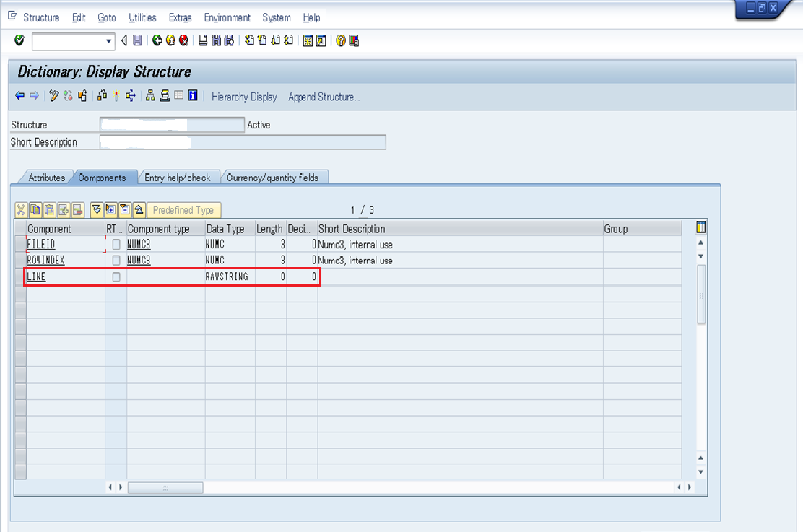The height and width of the screenshot is (532, 803).
Task: Select the row selector for FILEID
Action: [20, 245]
